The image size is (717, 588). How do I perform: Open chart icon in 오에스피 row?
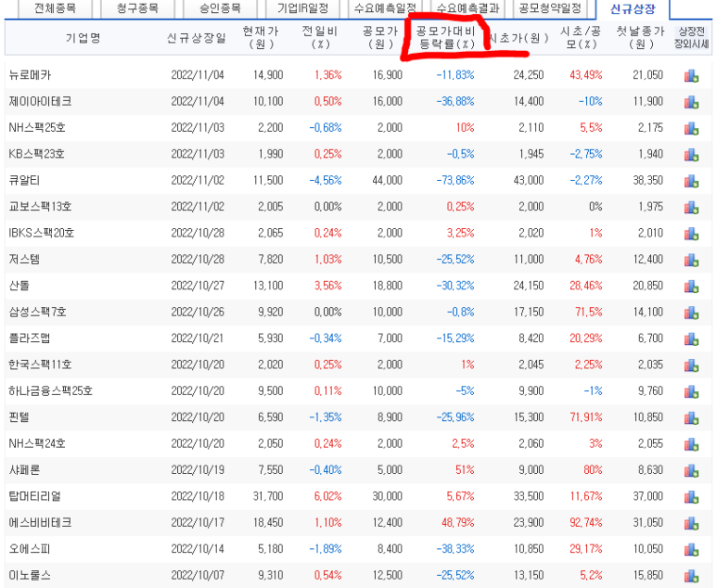pyautogui.click(x=691, y=550)
